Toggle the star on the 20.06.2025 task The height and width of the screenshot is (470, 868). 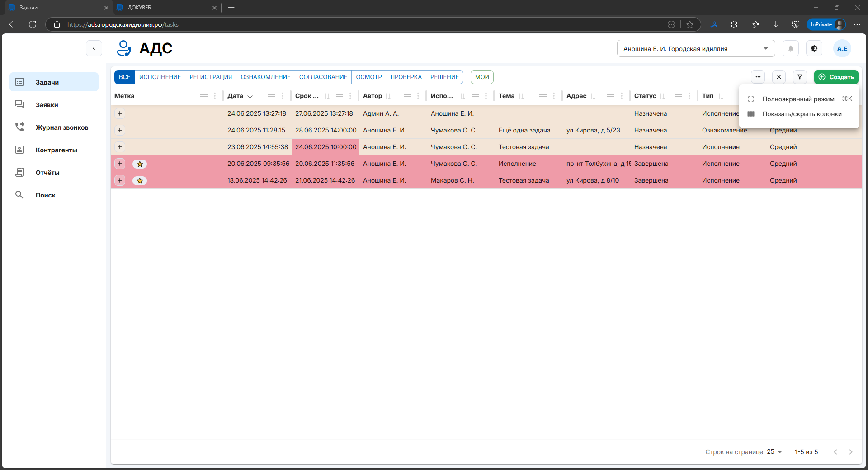pos(140,164)
